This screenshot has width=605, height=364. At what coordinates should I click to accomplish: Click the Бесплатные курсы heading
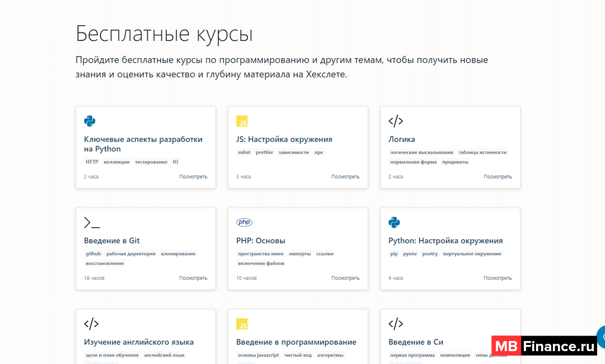[164, 34]
